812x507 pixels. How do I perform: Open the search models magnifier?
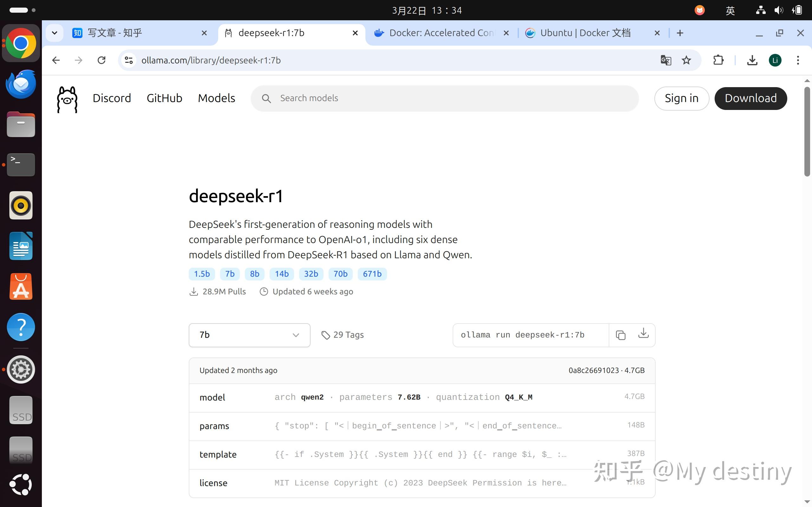tap(266, 98)
